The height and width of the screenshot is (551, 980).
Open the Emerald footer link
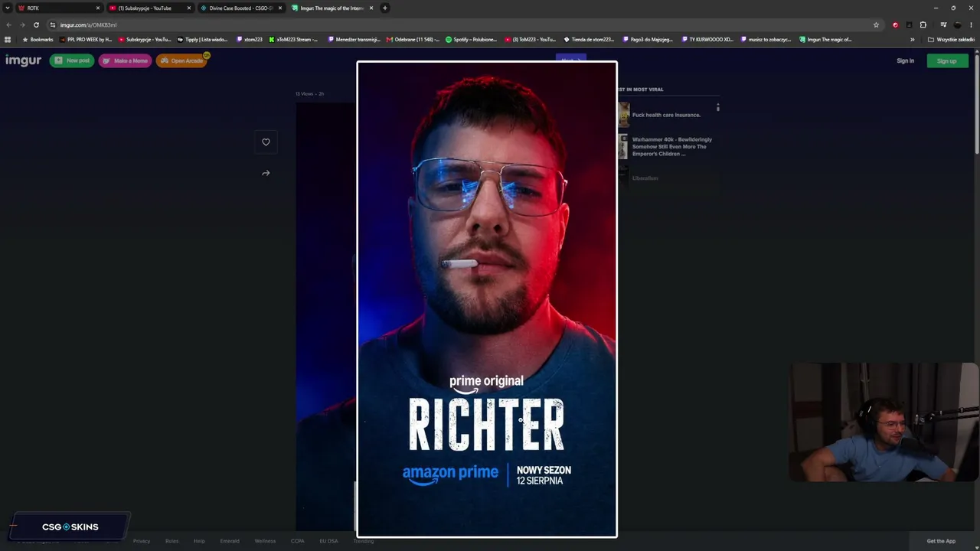(230, 541)
